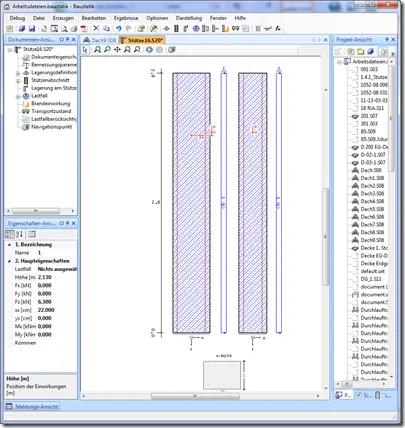
Task: Click the Fz [kN] value 6,300
Action: (57, 302)
